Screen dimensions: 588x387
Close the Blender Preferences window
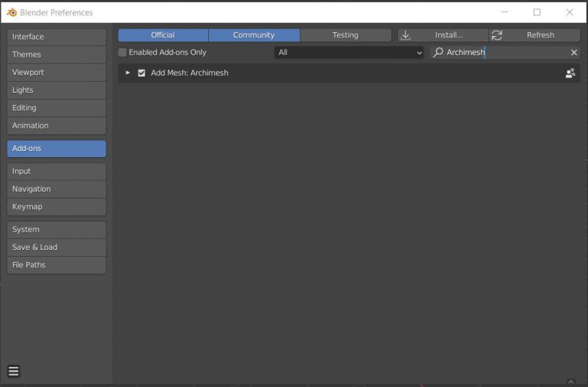coord(570,12)
